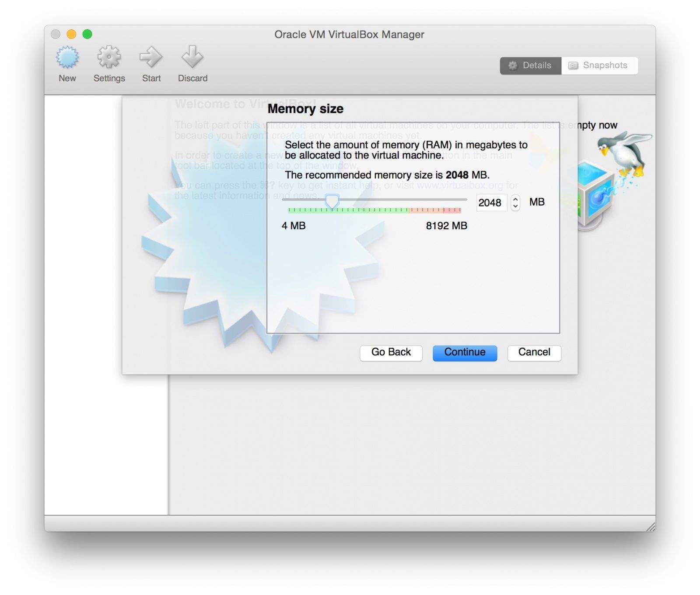Click the yellow minimize window button
The width and height of the screenshot is (700, 595).
(x=71, y=34)
